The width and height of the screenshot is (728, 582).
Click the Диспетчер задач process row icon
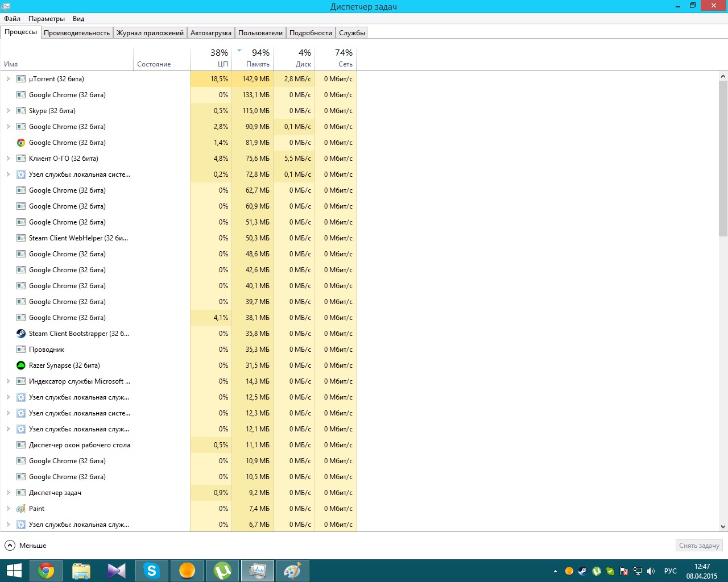(21, 493)
